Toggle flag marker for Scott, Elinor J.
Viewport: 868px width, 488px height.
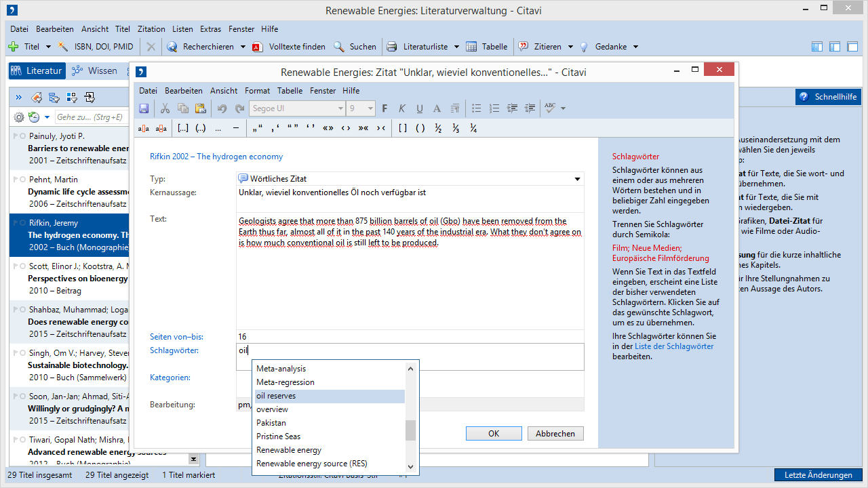[x=16, y=266]
